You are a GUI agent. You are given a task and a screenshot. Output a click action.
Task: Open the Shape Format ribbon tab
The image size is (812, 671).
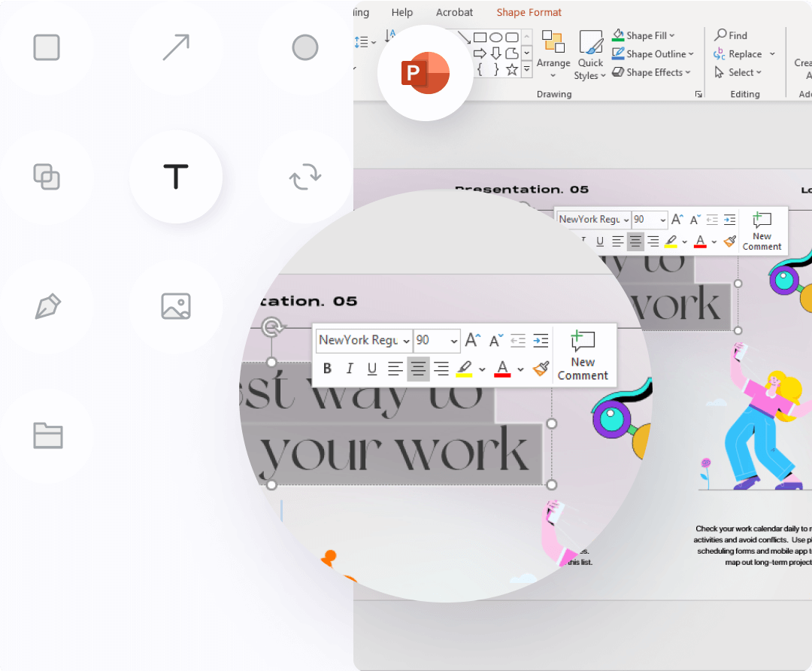tap(529, 12)
